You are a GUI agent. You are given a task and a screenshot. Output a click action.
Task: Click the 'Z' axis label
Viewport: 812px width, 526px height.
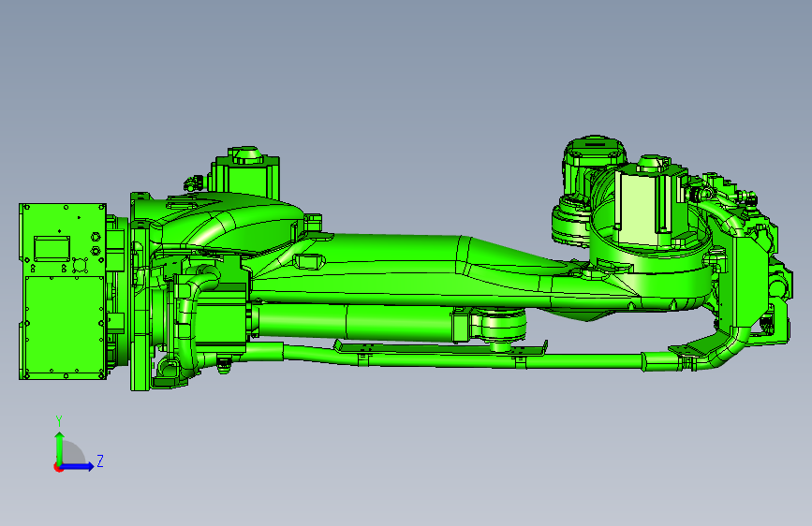pyautogui.click(x=100, y=460)
